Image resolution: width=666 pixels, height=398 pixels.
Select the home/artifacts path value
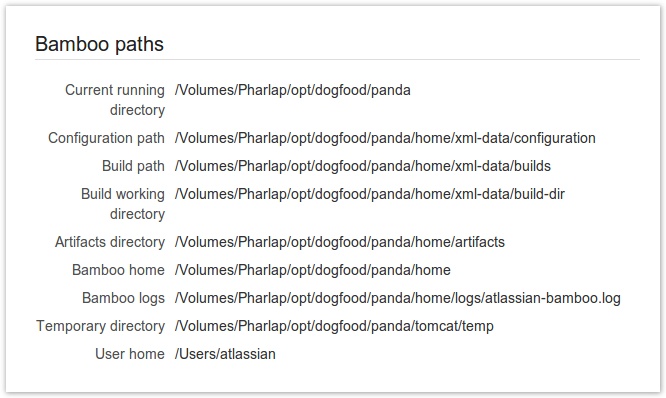tap(340, 242)
